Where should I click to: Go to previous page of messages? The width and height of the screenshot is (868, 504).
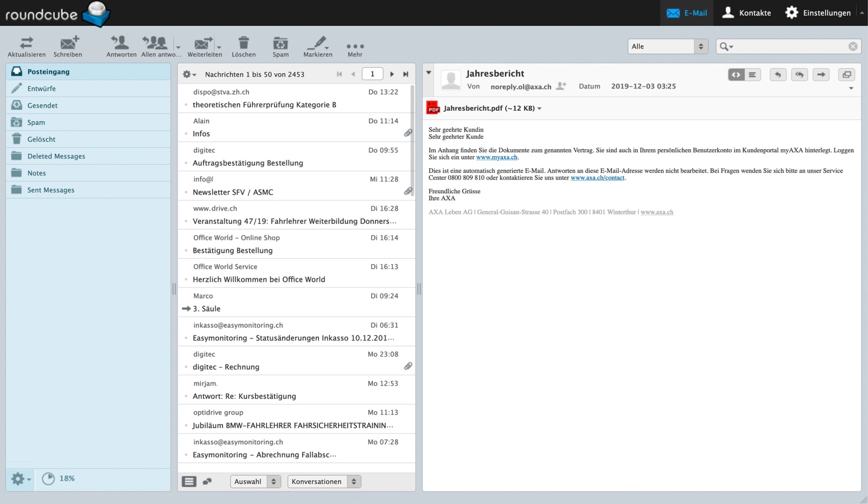point(353,74)
